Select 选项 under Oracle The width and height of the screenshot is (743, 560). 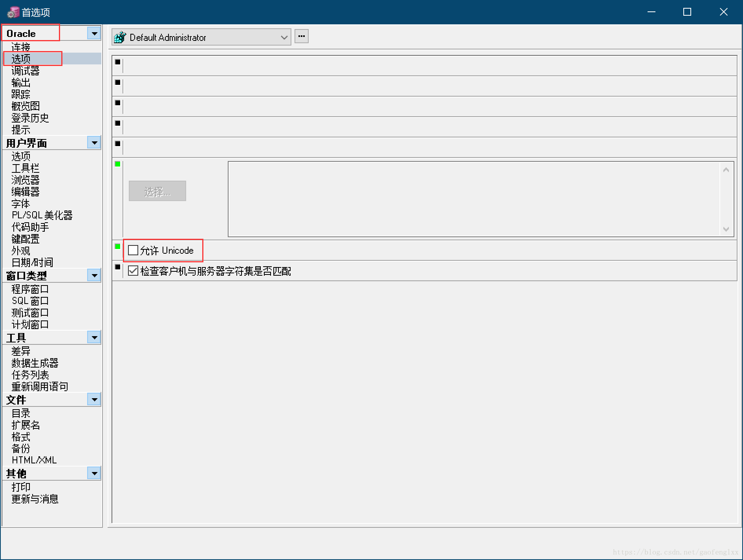[21, 59]
